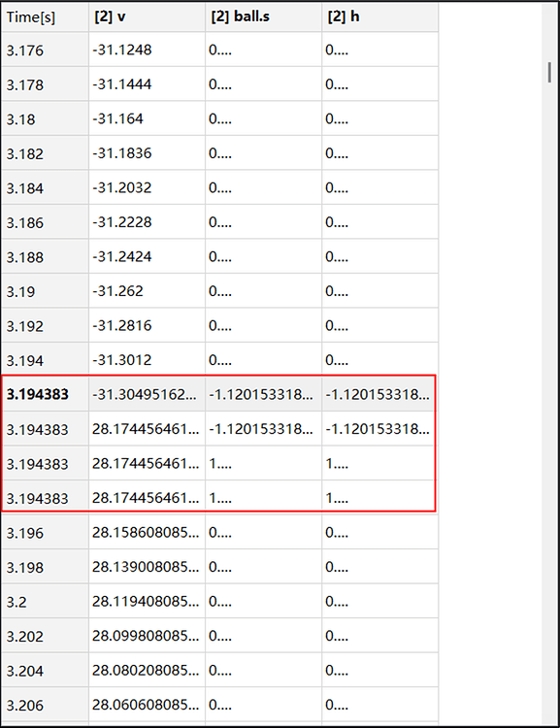Select the velocity value -31.2424
This screenshot has height=728, width=560.
click(148, 256)
